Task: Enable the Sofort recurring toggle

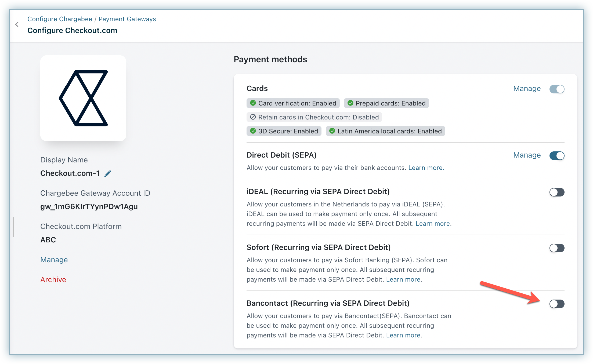Action: tap(557, 248)
